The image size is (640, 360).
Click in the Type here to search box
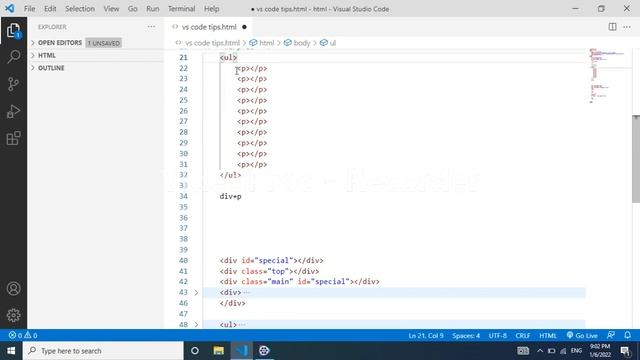(x=103, y=351)
